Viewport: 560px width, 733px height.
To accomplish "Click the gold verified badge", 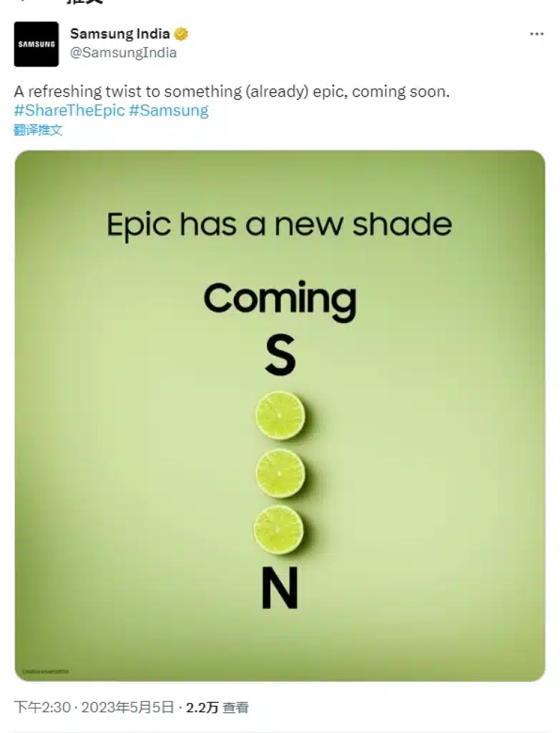I will [182, 34].
